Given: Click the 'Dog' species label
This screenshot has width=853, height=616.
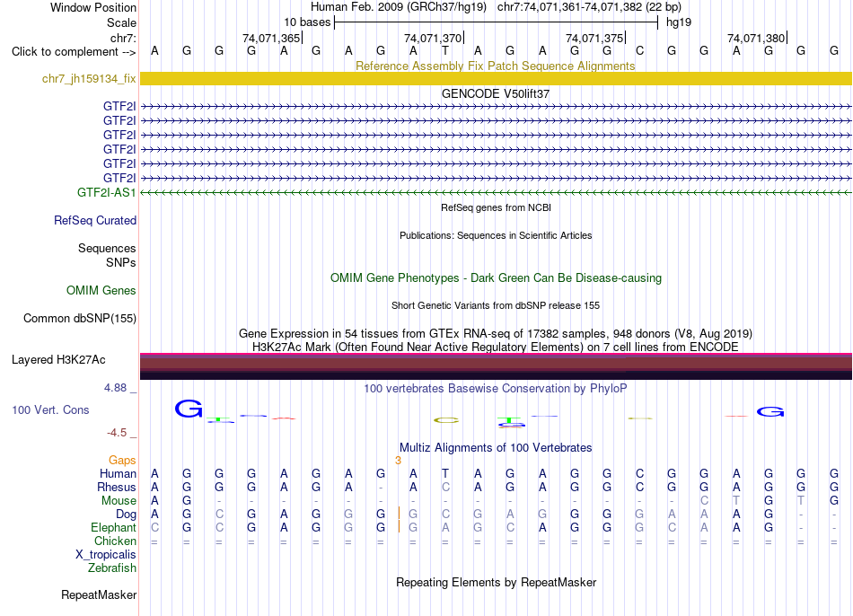Looking at the screenshot, I should tap(126, 515).
